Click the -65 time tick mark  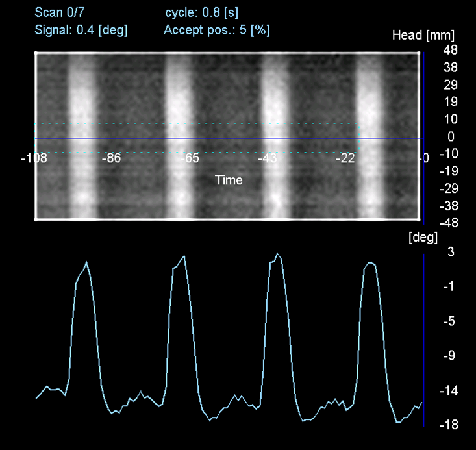[x=191, y=158]
